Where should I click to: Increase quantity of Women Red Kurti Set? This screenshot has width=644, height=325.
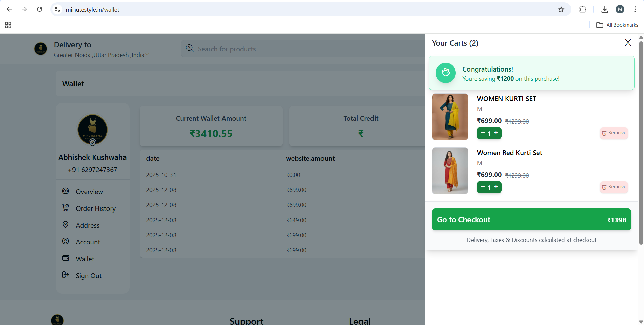[x=496, y=187]
